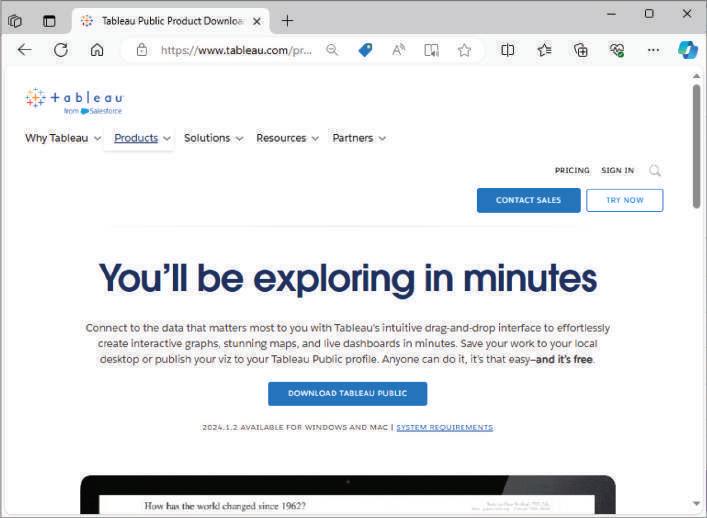Go back with the browser back arrow
The height and width of the screenshot is (518, 707).
[24, 50]
